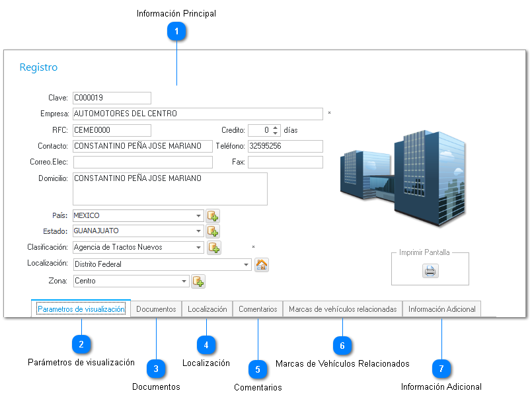Viewport: 532px width, 403px height.
Task: Expand the Estado combo box
Action: (x=199, y=231)
